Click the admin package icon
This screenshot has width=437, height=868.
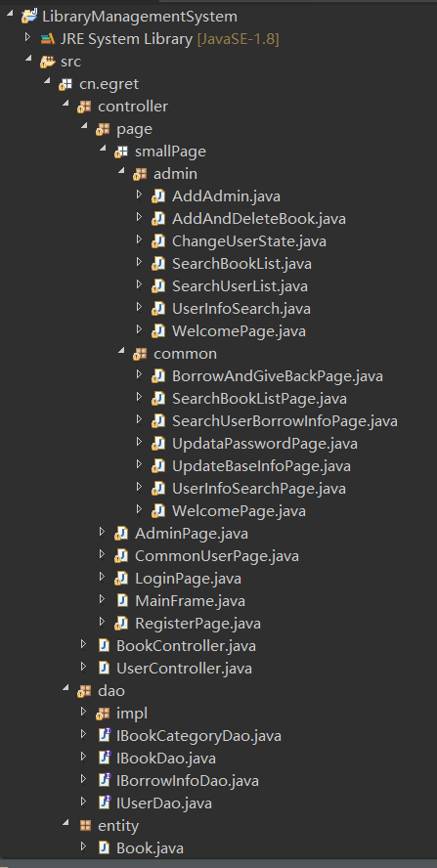click(x=140, y=174)
